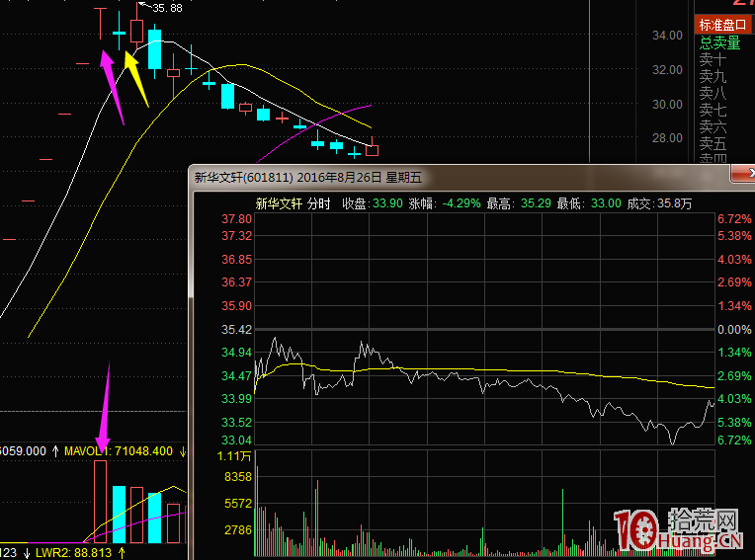Click the 36.37 intraday price label
This screenshot has width=755, height=560.
tap(236, 281)
